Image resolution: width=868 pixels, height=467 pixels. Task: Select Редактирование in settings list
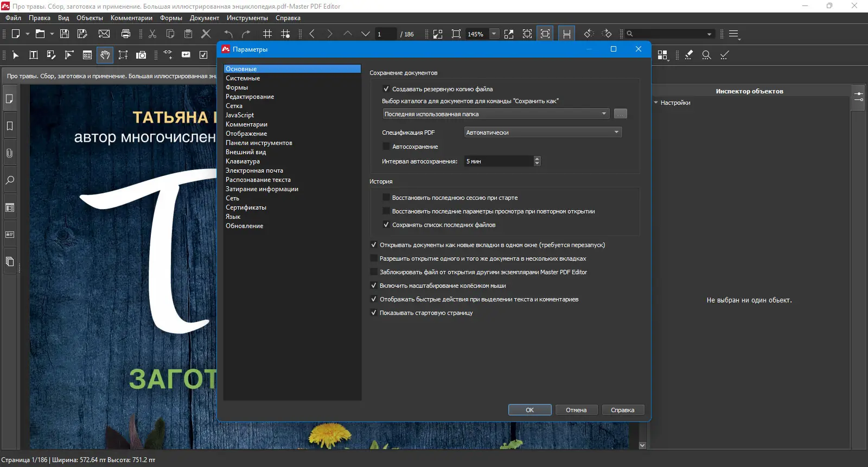(x=250, y=97)
